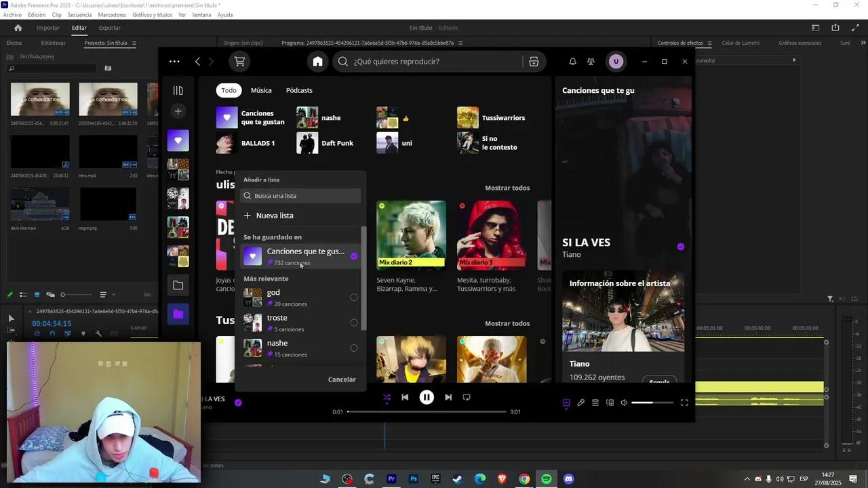Create new item with sidebar plus icon
The image size is (868, 488).
[178, 111]
